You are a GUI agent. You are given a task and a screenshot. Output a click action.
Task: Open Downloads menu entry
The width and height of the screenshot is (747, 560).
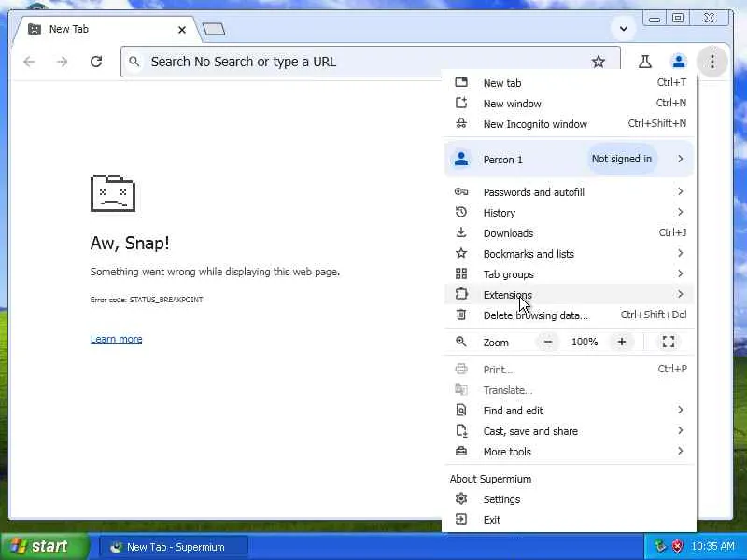(x=569, y=232)
